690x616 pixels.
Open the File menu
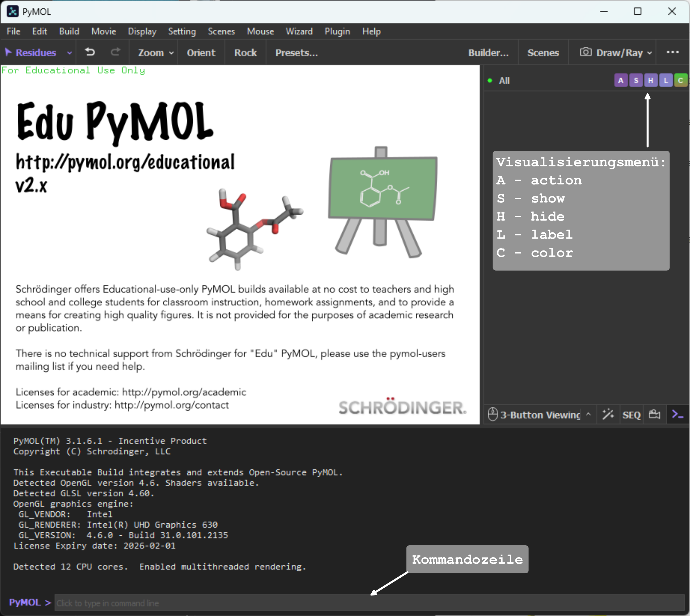(x=14, y=31)
